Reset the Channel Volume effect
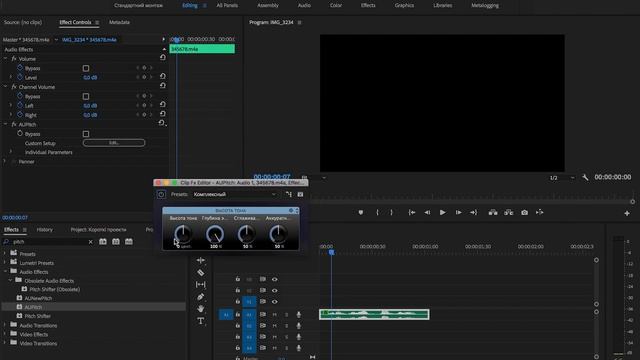This screenshot has width=640, height=360. click(x=162, y=86)
